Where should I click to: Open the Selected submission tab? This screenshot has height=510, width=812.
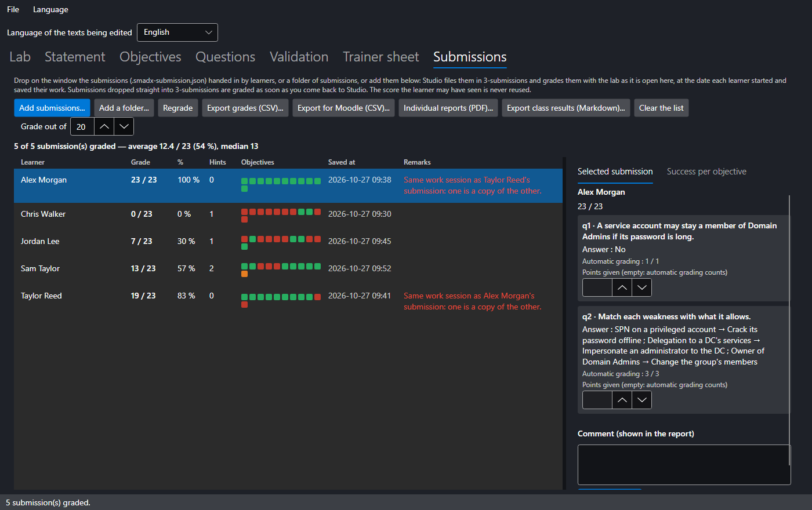[x=615, y=172]
